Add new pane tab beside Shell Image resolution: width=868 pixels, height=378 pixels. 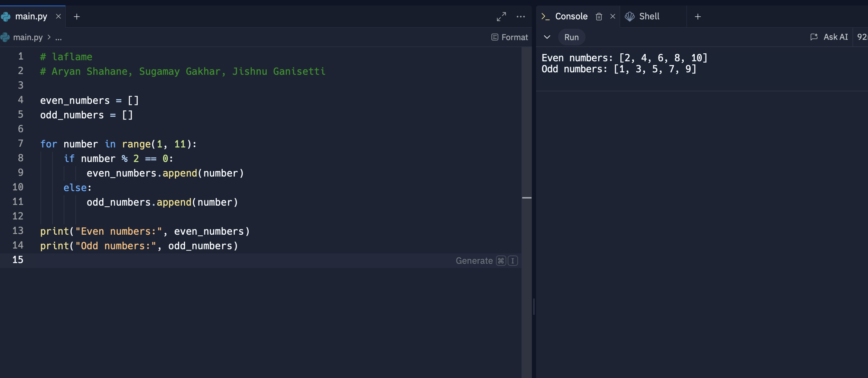[698, 17]
